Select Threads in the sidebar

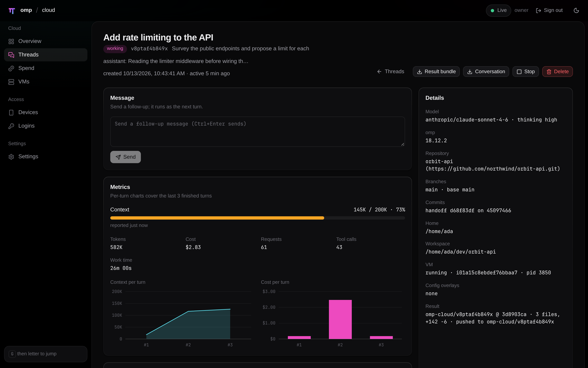(46, 55)
